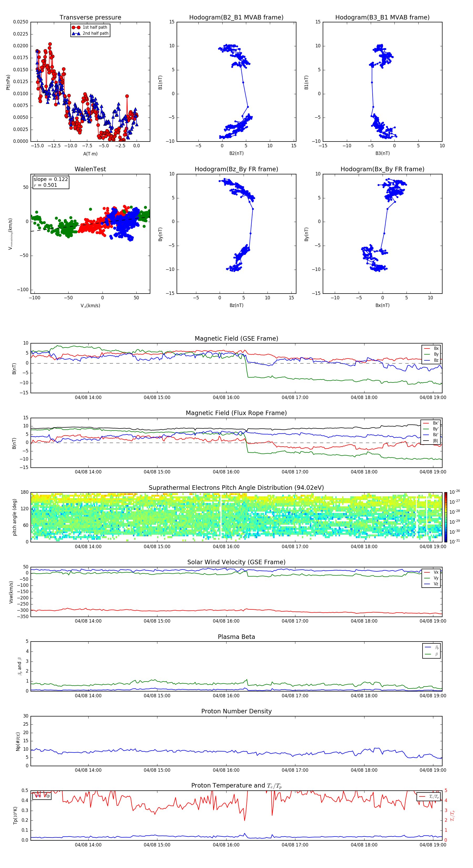Click the "Bz(nT)" x-axis label
Screen dimensions: 473x868
pos(236,305)
